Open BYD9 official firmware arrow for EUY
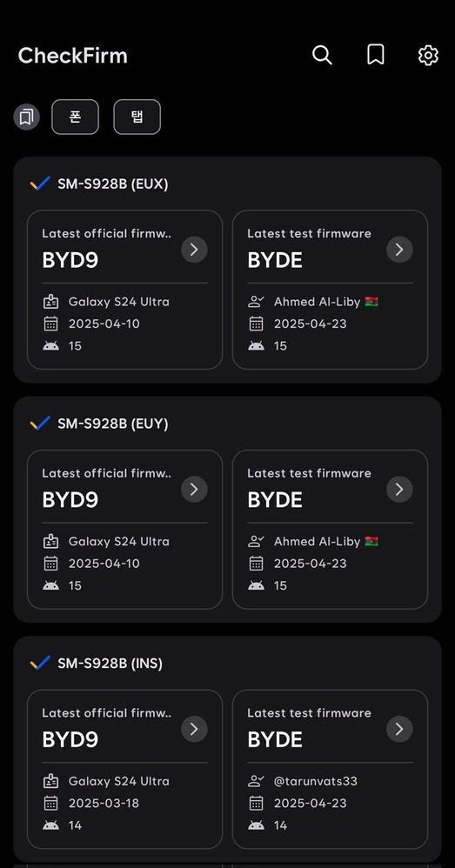 click(x=194, y=490)
